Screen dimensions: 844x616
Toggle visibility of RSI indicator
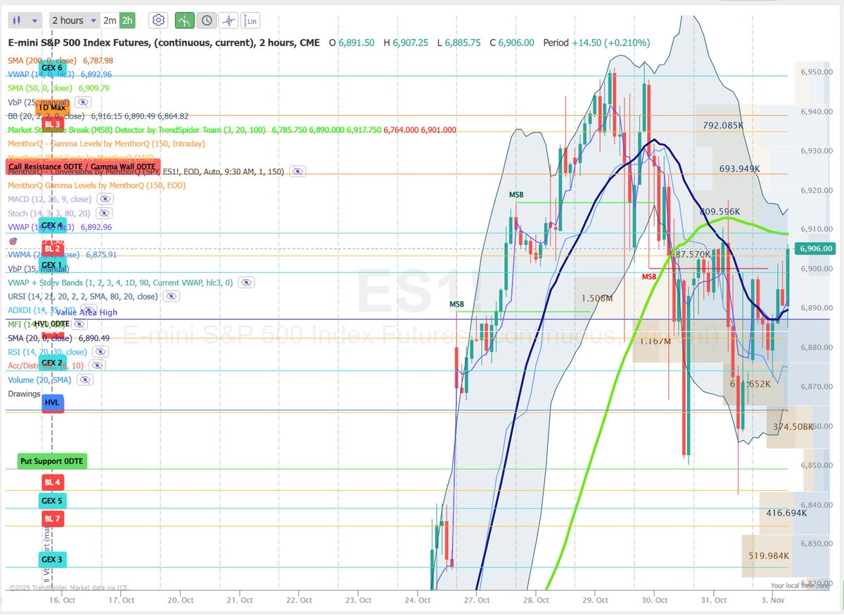pyautogui.click(x=101, y=352)
